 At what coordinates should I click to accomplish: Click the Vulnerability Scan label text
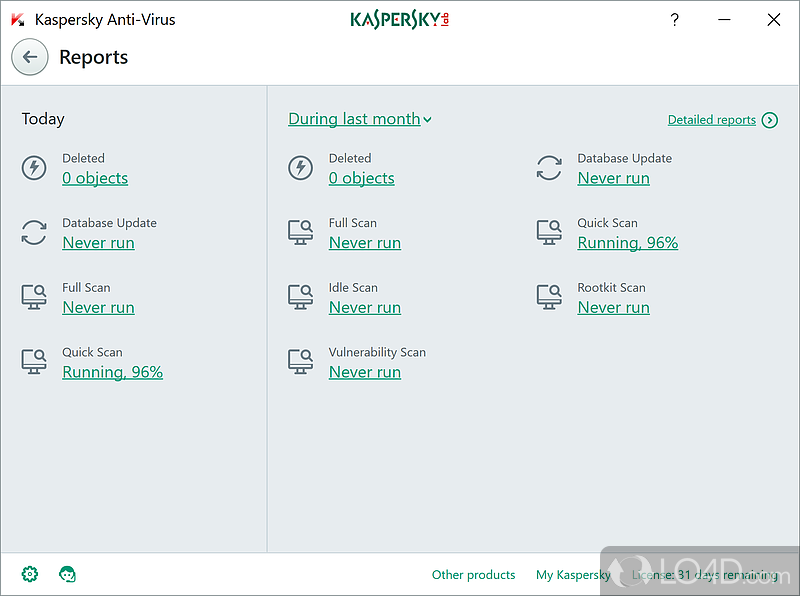pyautogui.click(x=377, y=352)
